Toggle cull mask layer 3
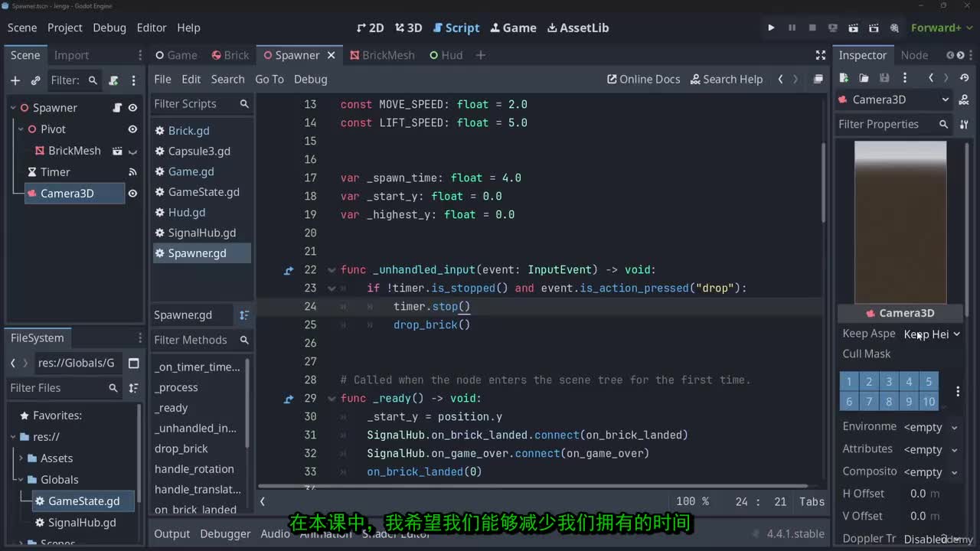This screenshot has height=551, width=980. (889, 381)
